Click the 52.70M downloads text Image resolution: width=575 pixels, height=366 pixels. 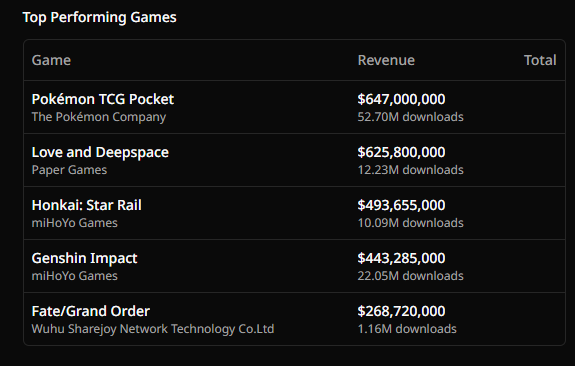[410, 117]
